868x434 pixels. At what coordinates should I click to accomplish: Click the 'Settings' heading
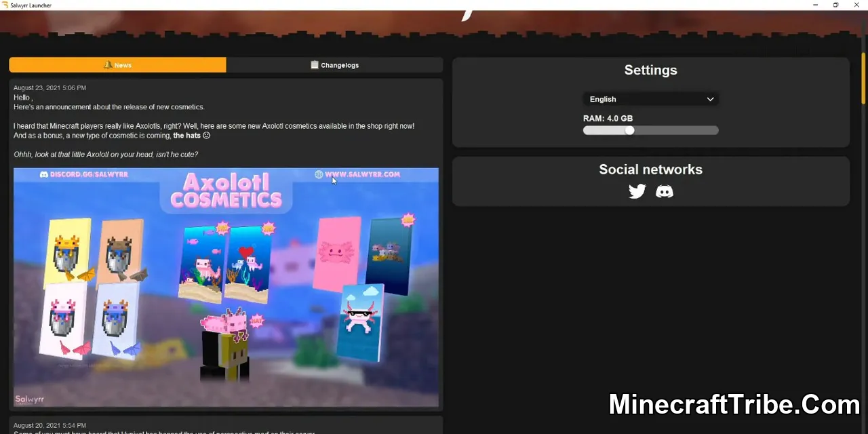pyautogui.click(x=650, y=70)
